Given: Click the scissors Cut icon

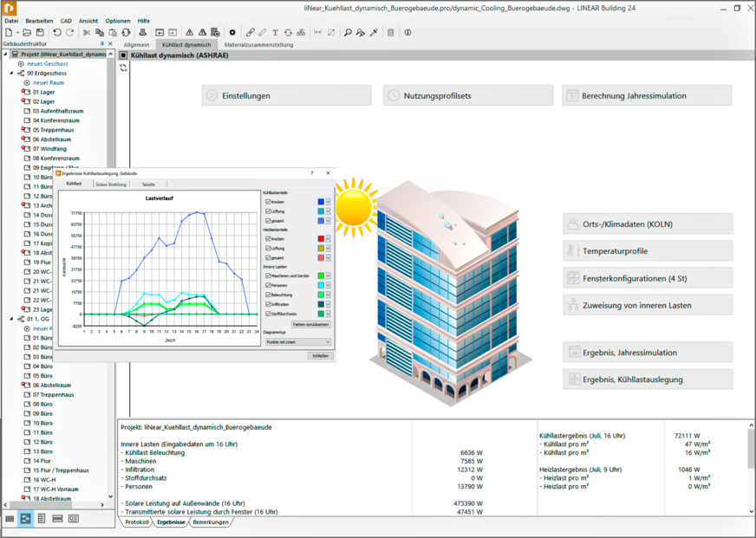Looking at the screenshot, I should pyautogui.click(x=87, y=32).
